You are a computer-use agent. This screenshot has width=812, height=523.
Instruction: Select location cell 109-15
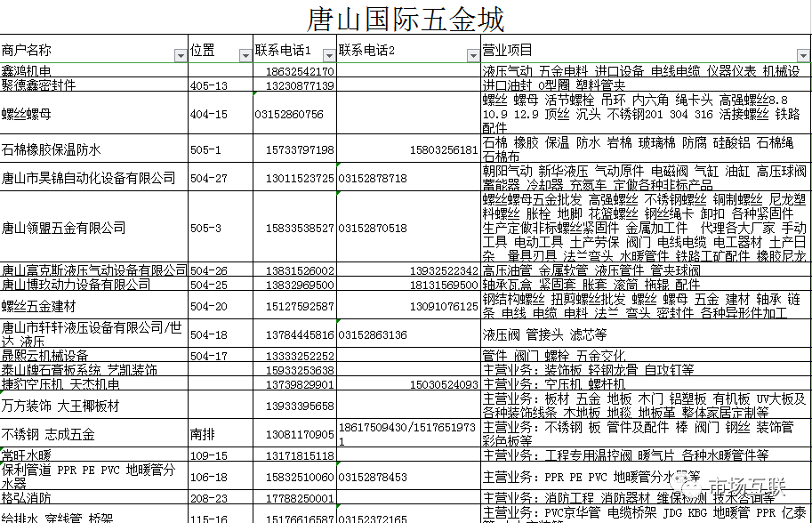pos(221,455)
